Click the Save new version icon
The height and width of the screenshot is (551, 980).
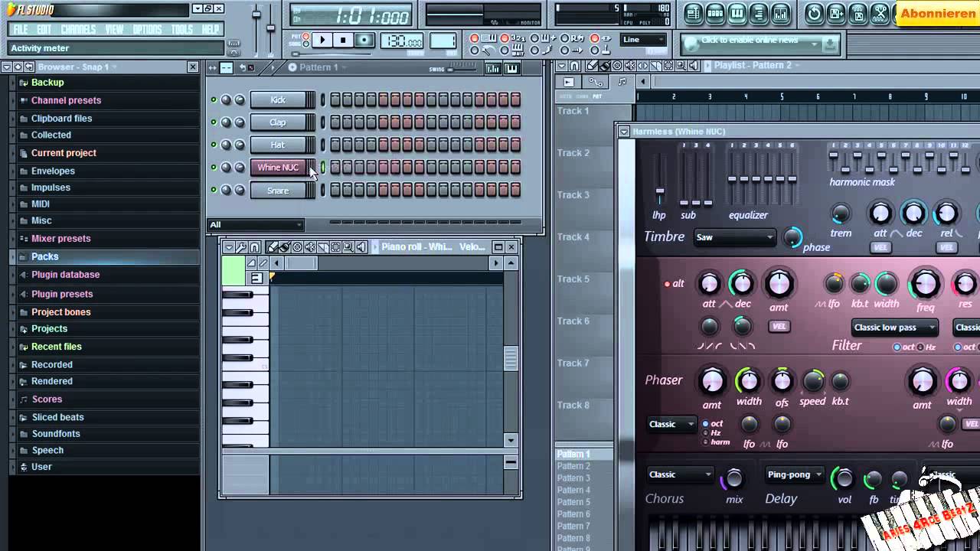click(837, 13)
